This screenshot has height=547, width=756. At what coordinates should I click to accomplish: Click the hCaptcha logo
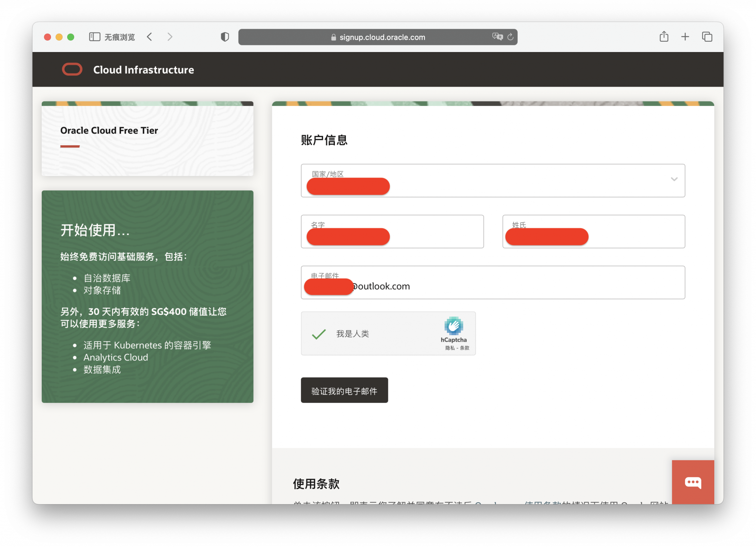pos(454,326)
